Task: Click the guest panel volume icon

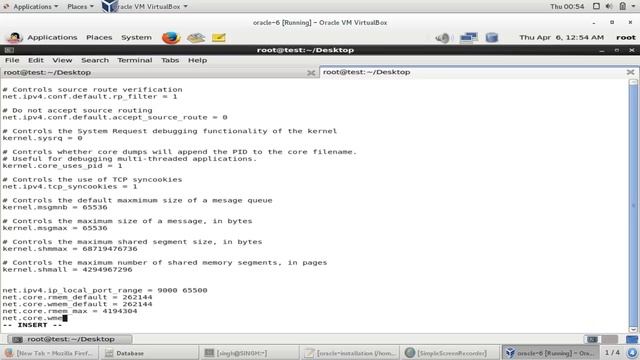Action: [x=442, y=38]
